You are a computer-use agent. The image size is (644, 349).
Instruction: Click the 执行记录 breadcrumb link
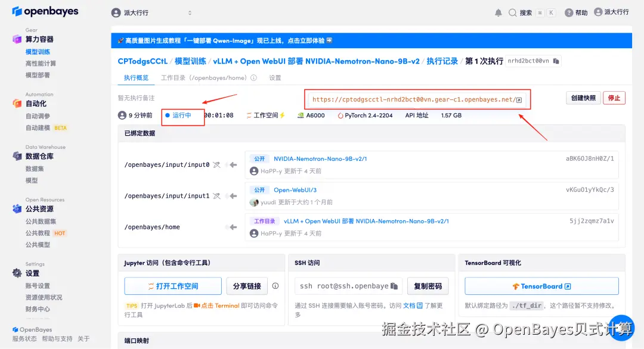pyautogui.click(x=442, y=61)
